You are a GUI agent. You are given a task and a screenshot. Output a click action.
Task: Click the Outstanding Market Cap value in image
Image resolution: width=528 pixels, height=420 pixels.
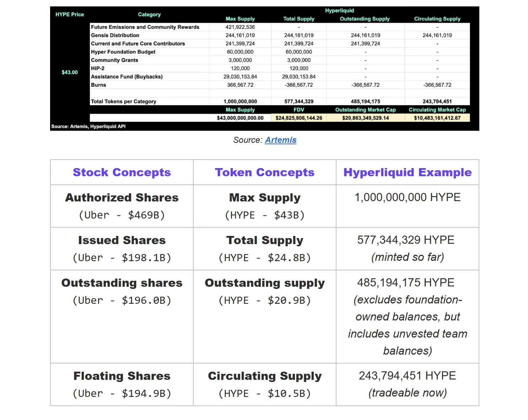coord(365,118)
